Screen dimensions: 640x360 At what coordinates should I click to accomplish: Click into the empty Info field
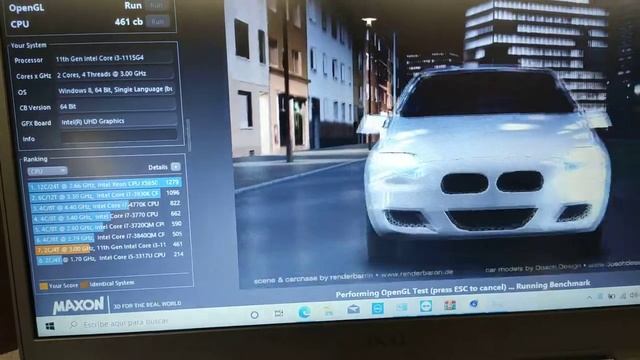119,137
